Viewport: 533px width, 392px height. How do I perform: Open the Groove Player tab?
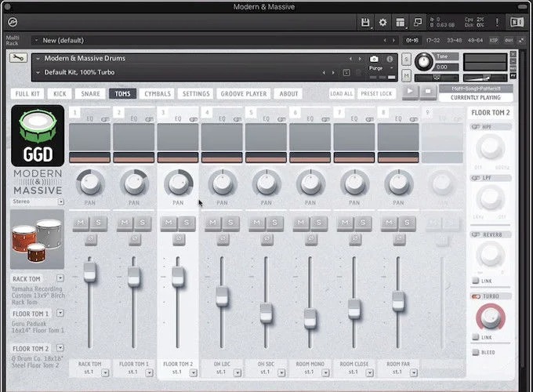click(x=244, y=94)
